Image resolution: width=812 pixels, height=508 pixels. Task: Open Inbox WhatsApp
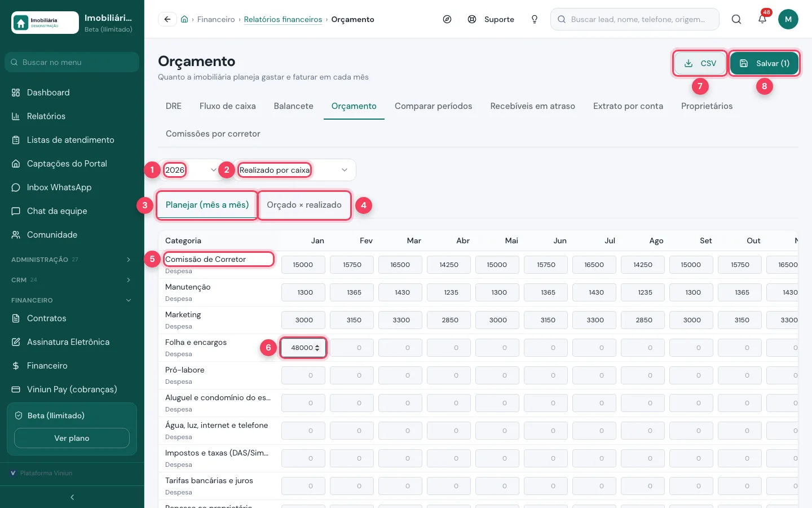point(72,187)
